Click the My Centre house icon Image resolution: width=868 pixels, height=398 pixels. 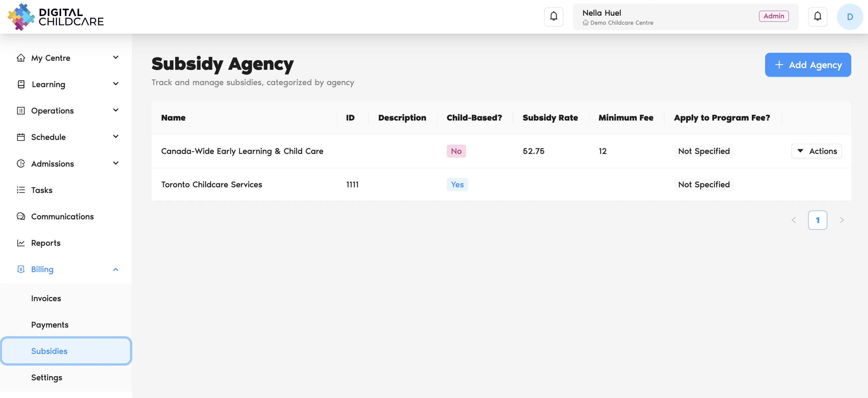tap(21, 58)
